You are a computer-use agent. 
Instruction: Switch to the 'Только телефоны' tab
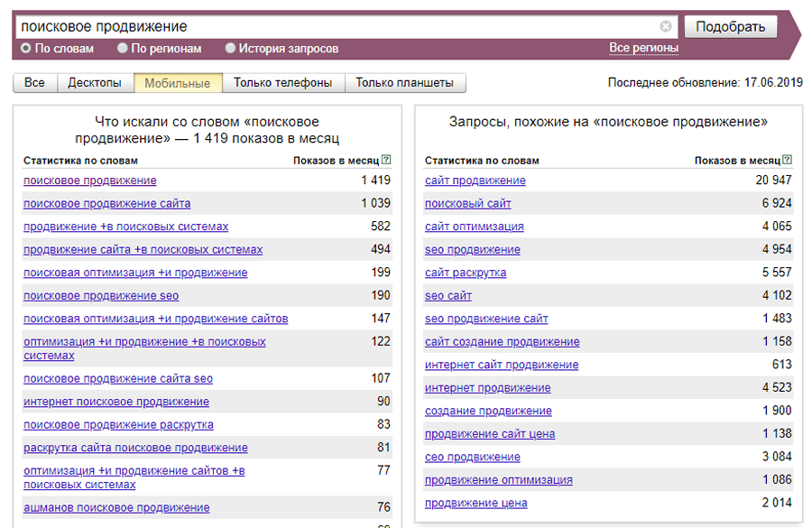pyautogui.click(x=283, y=83)
